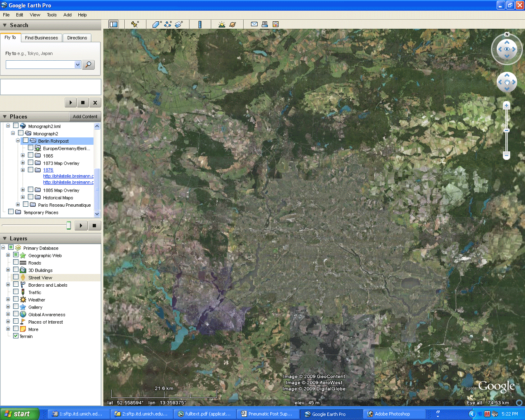Switch to Find Businesses tab

pyautogui.click(x=41, y=38)
